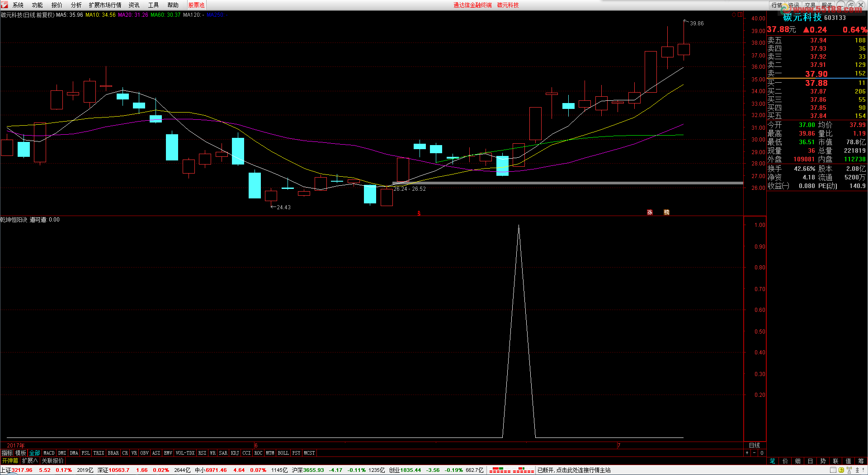This screenshot has height=475, width=868.
Task: Select the 细 tab in the quote panel
Action: point(797,461)
